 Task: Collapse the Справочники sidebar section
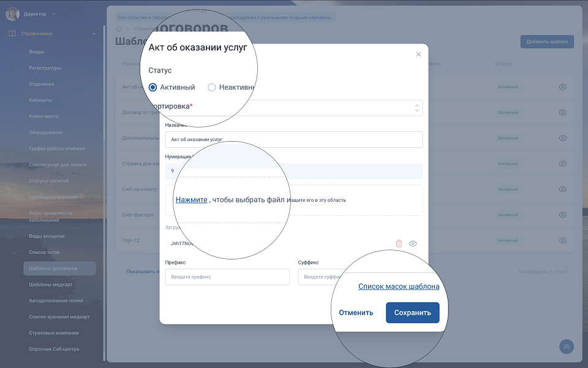click(x=94, y=34)
